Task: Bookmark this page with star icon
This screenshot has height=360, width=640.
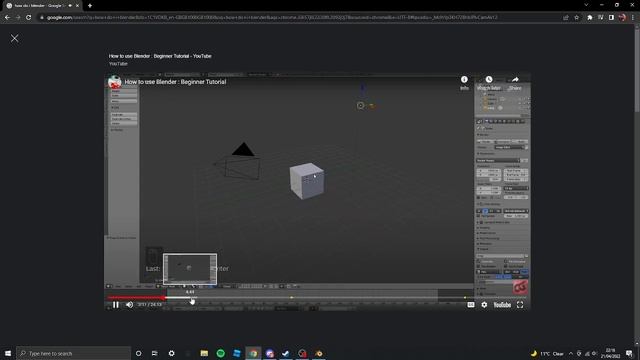Action: point(577,18)
